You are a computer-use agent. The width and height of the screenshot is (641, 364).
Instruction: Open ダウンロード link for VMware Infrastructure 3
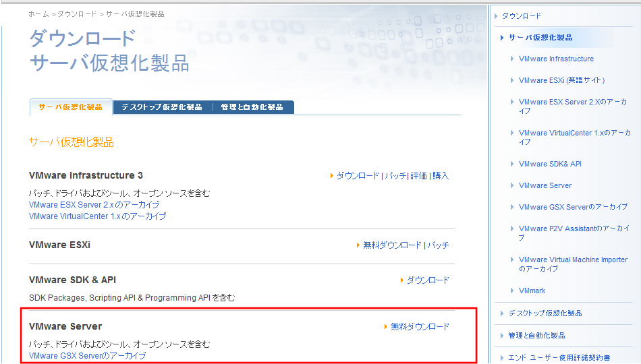358,176
